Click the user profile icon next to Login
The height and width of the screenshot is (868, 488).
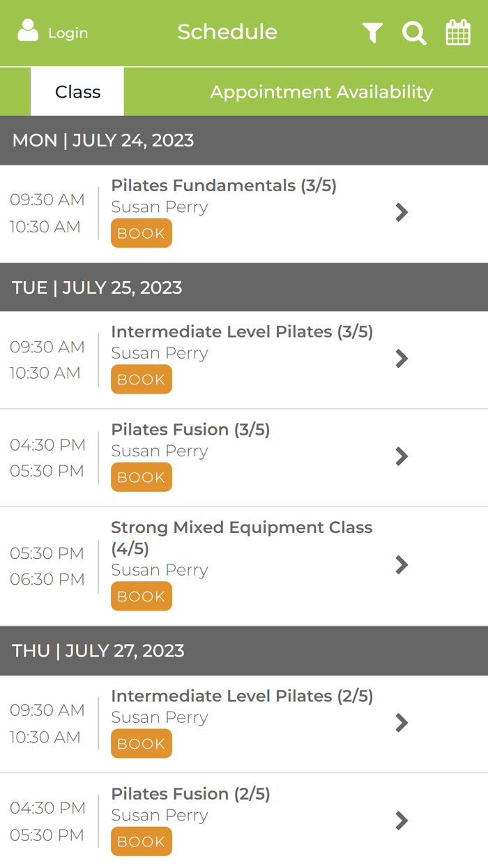click(x=27, y=31)
